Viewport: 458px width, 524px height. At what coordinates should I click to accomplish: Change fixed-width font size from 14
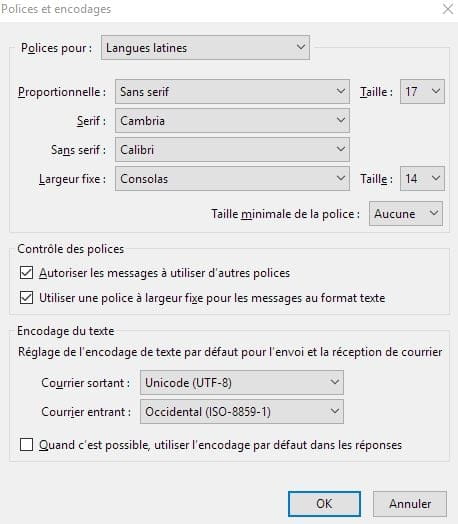click(422, 178)
